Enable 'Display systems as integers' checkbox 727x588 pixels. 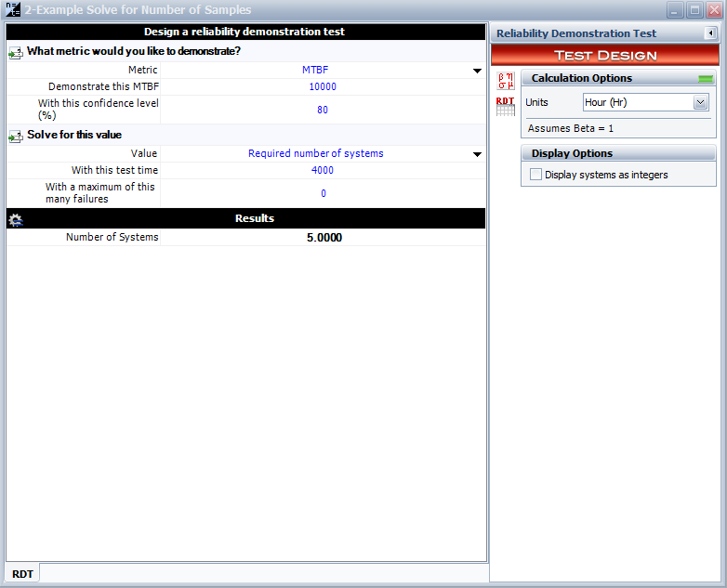pyautogui.click(x=535, y=175)
